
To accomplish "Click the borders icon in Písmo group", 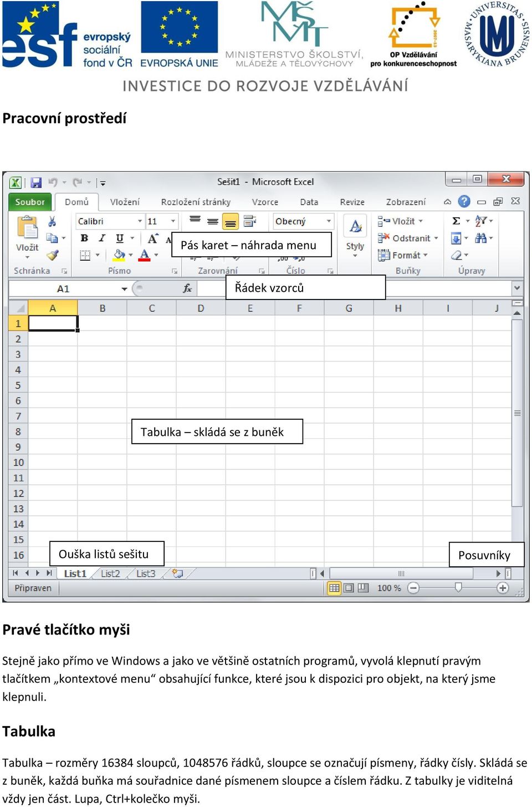I will tap(85, 255).
